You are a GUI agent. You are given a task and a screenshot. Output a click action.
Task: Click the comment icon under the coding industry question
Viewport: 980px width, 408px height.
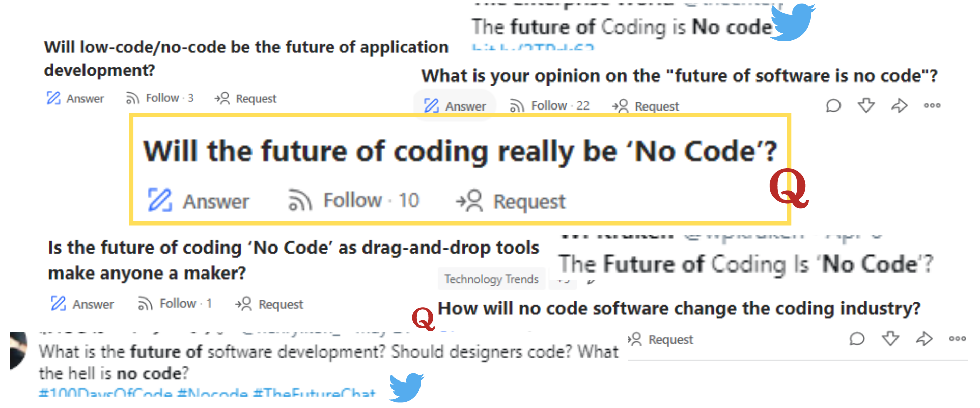(857, 339)
